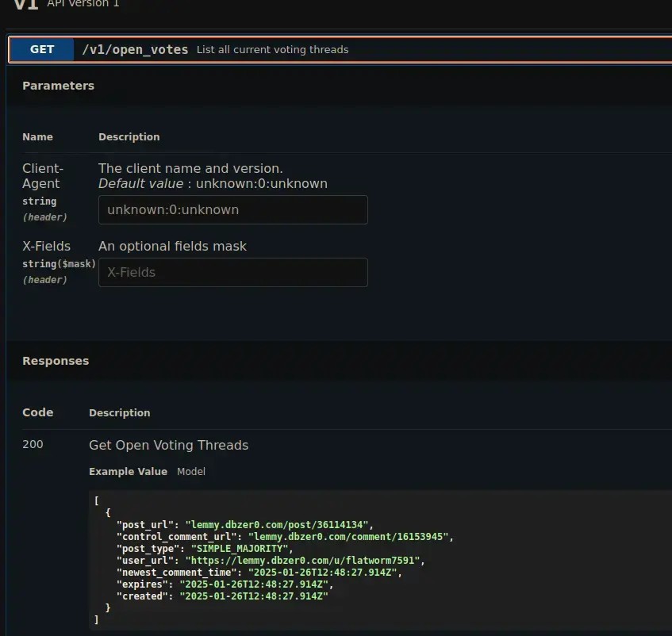Click the SIMPLE_MAJORITY post_type value
672x636 pixels.
(241, 549)
